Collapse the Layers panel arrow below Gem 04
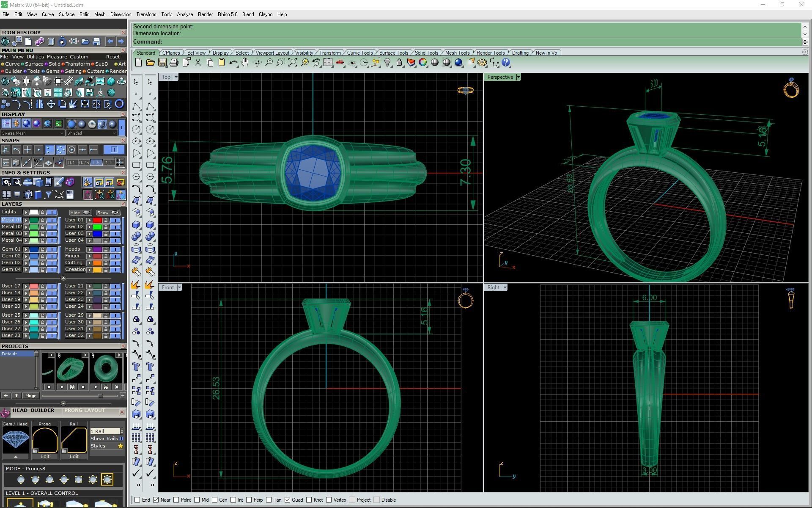 63,278
